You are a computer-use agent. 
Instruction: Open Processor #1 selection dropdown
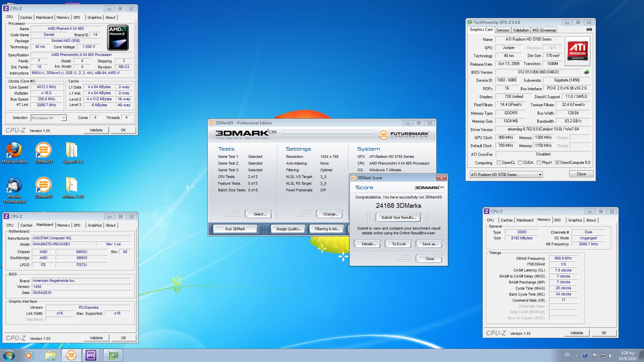click(48, 118)
